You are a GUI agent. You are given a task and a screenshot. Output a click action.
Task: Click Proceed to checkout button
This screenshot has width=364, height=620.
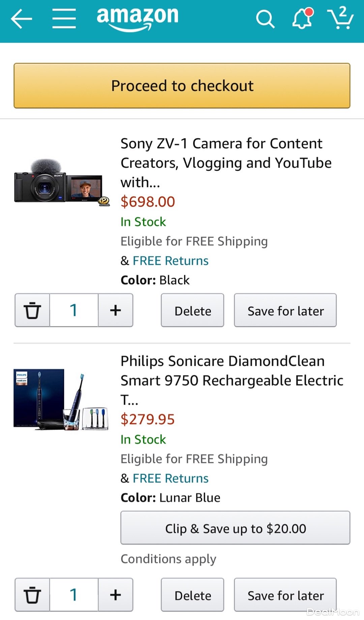[182, 86]
